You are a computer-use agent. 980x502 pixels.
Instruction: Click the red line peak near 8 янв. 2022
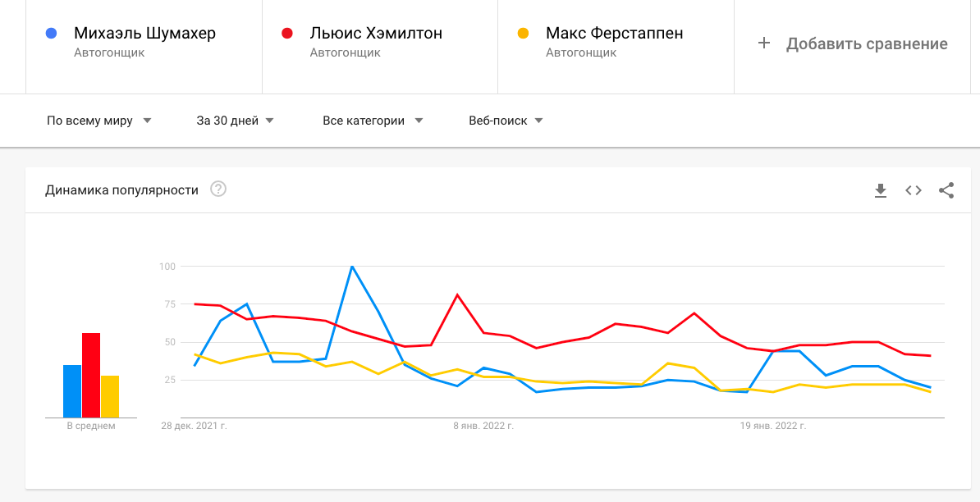pyautogui.click(x=457, y=294)
